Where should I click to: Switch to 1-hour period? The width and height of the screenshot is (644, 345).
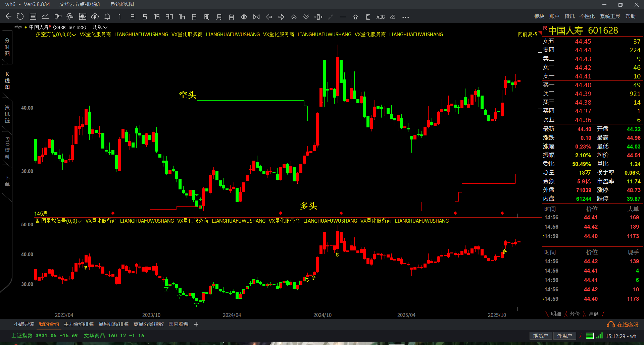tap(182, 17)
